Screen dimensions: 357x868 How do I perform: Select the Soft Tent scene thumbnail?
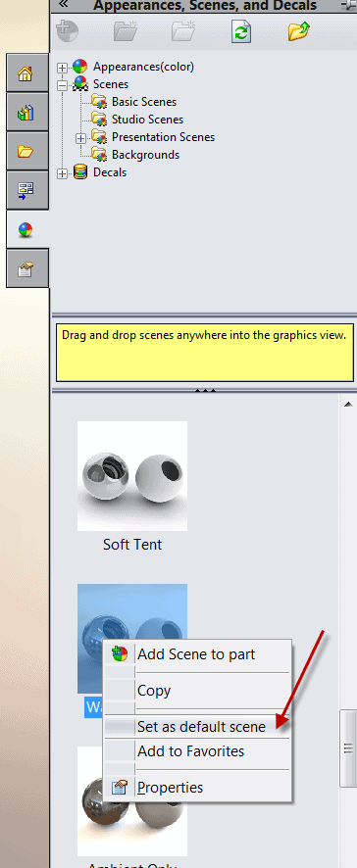tap(132, 476)
